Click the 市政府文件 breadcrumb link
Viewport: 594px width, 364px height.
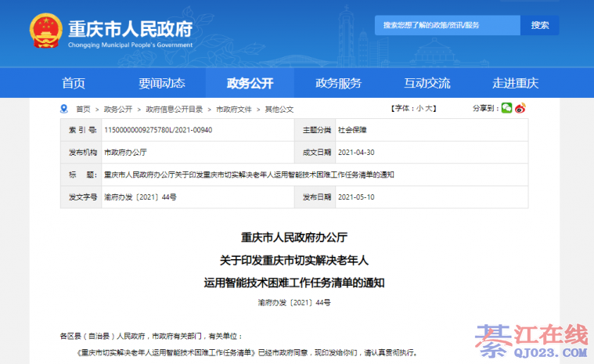point(233,109)
